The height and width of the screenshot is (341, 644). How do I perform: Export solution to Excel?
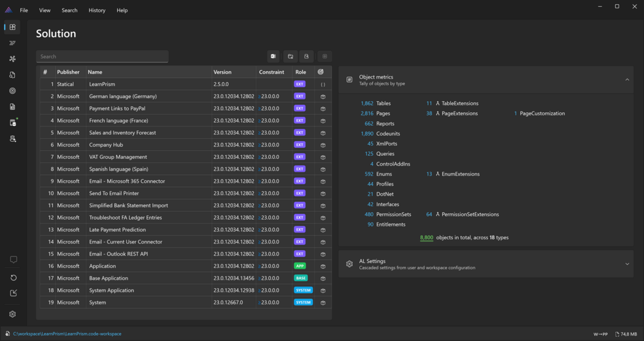273,56
